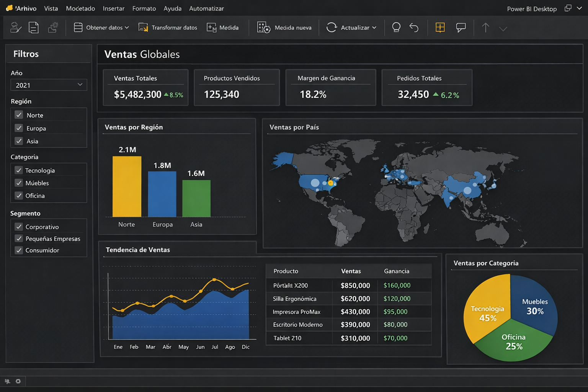
Task: Click the undo arrow icon
Action: [414, 28]
